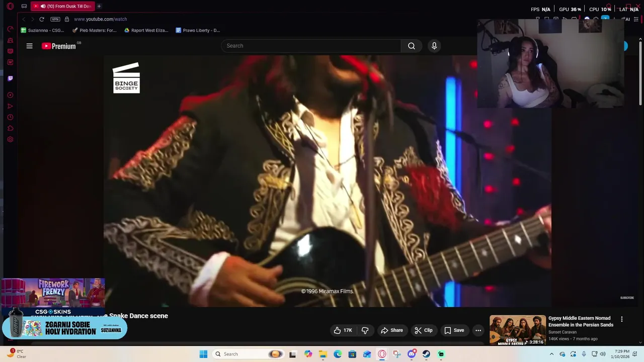Open Windows Start menu

coord(203,354)
